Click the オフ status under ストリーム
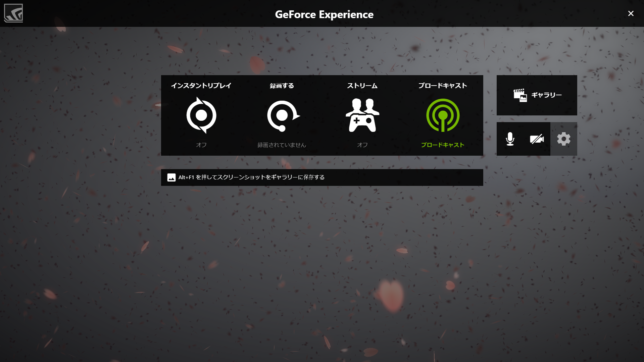Image resolution: width=644 pixels, height=362 pixels. click(362, 145)
